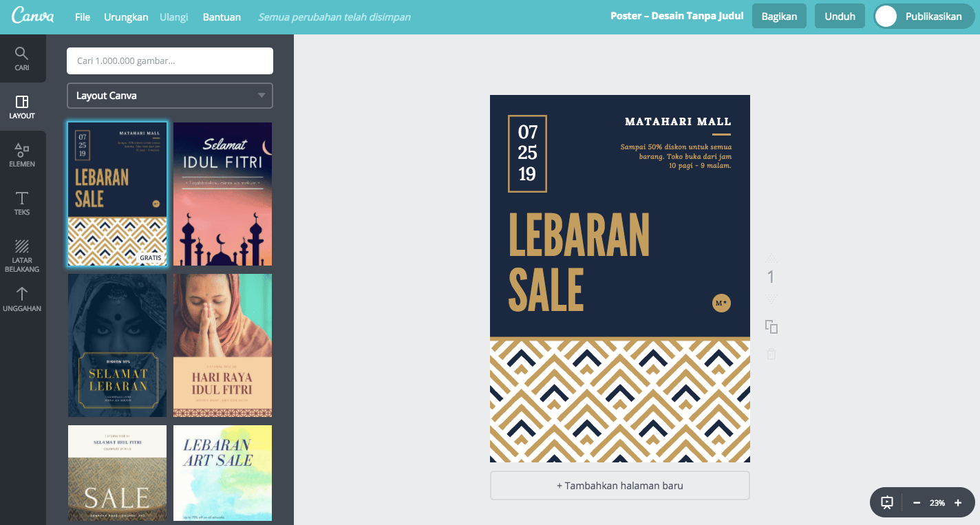
Task: Click the delete page trash icon
Action: 771,354
